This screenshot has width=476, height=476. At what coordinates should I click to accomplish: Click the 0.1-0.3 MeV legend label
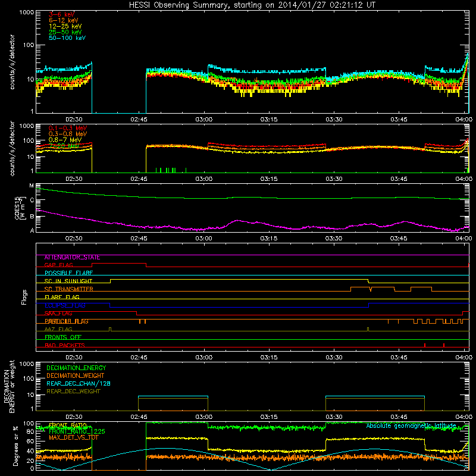pyautogui.click(x=68, y=128)
